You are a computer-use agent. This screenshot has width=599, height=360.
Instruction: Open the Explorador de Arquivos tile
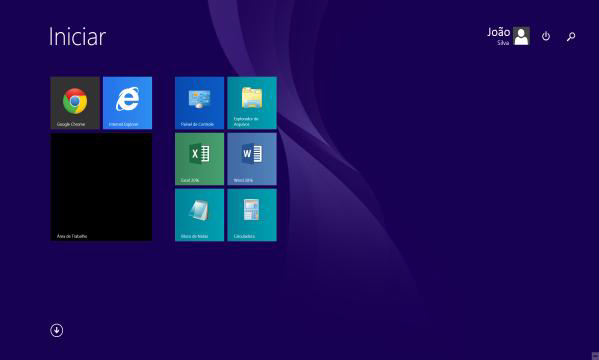click(x=252, y=103)
